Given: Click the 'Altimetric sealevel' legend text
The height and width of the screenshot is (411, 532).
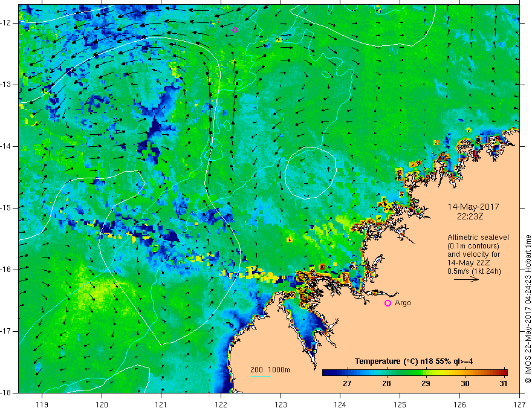Looking at the screenshot, I should click(x=478, y=238).
